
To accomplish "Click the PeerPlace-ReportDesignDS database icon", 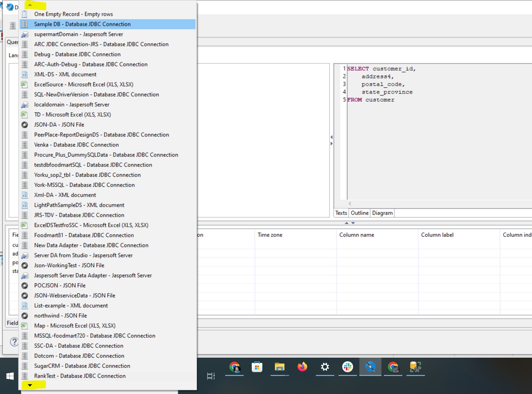I will pyautogui.click(x=24, y=135).
